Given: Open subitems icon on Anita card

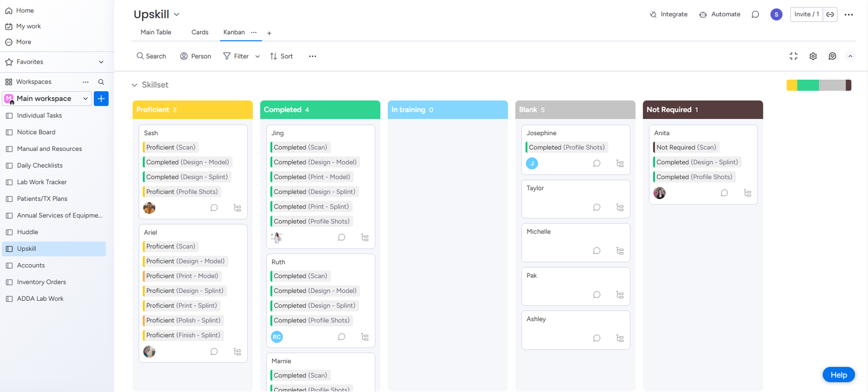Looking at the screenshot, I should click(x=747, y=193).
